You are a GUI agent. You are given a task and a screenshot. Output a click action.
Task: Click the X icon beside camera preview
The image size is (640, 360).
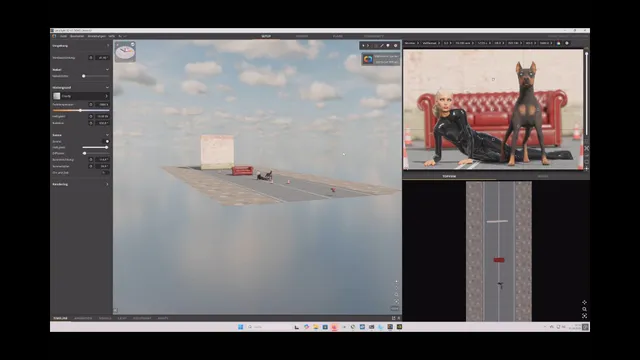587,148
